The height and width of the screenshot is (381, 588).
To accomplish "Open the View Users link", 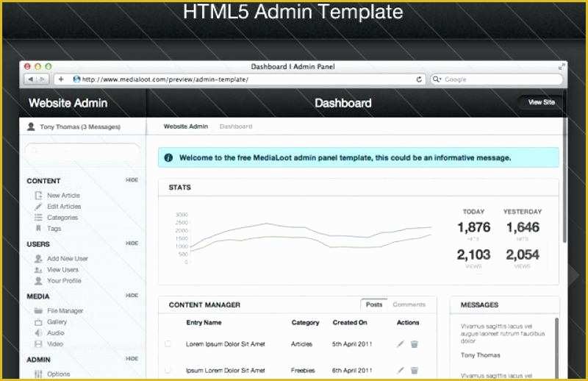I will 62,270.
